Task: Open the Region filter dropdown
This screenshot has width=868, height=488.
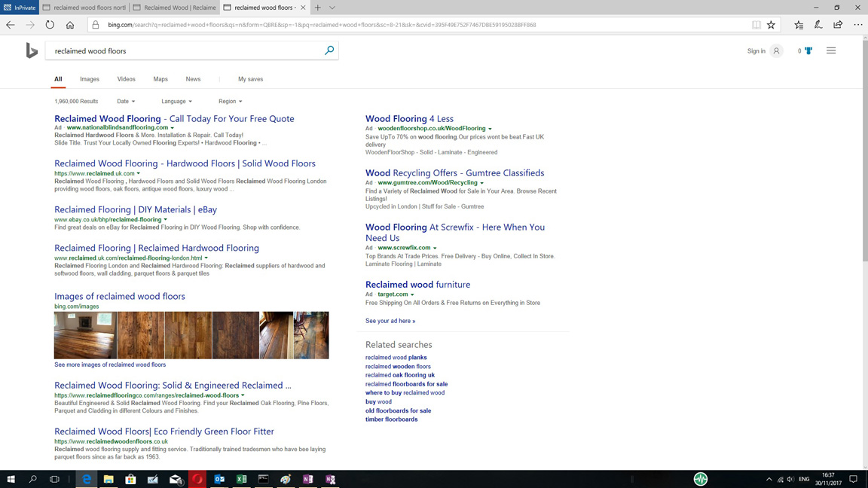Action: coord(230,101)
